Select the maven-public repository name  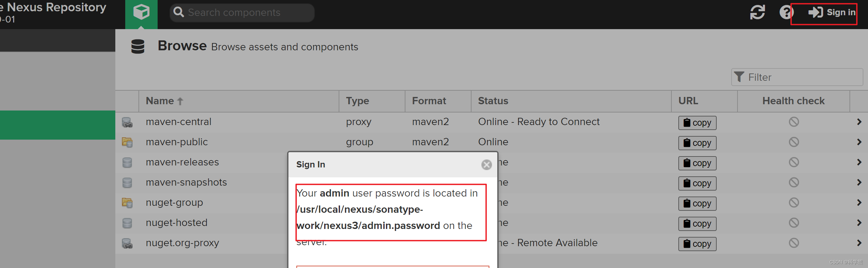click(176, 142)
